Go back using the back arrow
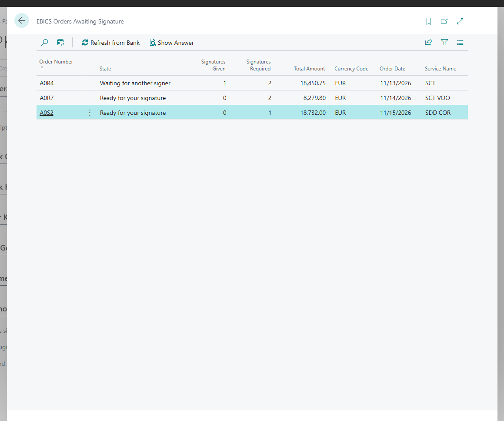 tap(22, 21)
